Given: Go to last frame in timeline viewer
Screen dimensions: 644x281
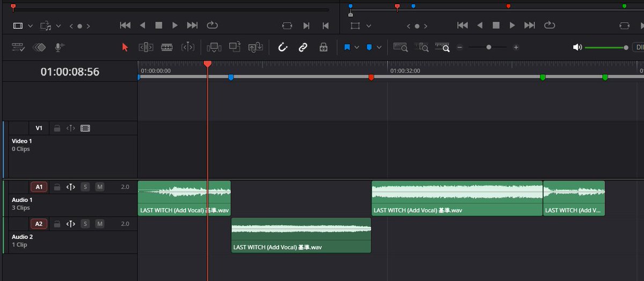Looking at the screenshot, I should 530,25.
